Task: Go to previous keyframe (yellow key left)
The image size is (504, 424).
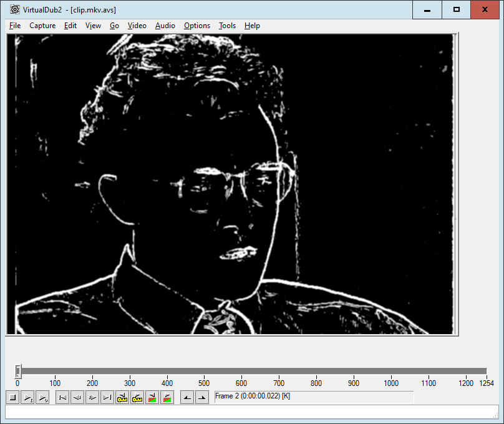Action: coord(122,397)
